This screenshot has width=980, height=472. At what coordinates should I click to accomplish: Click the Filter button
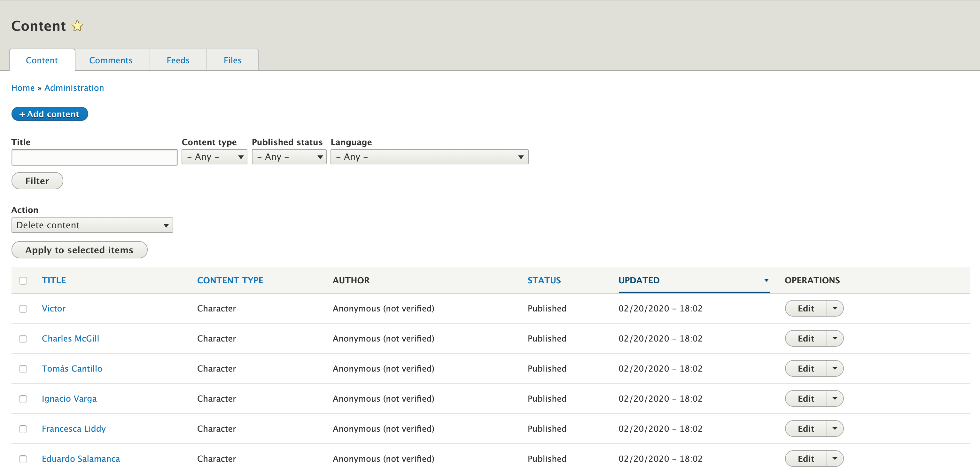[x=37, y=181]
